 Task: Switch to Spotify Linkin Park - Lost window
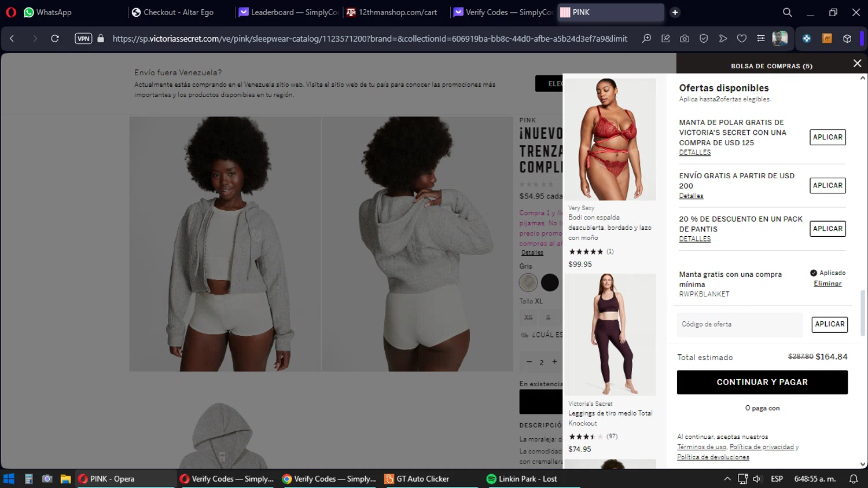tap(532, 479)
